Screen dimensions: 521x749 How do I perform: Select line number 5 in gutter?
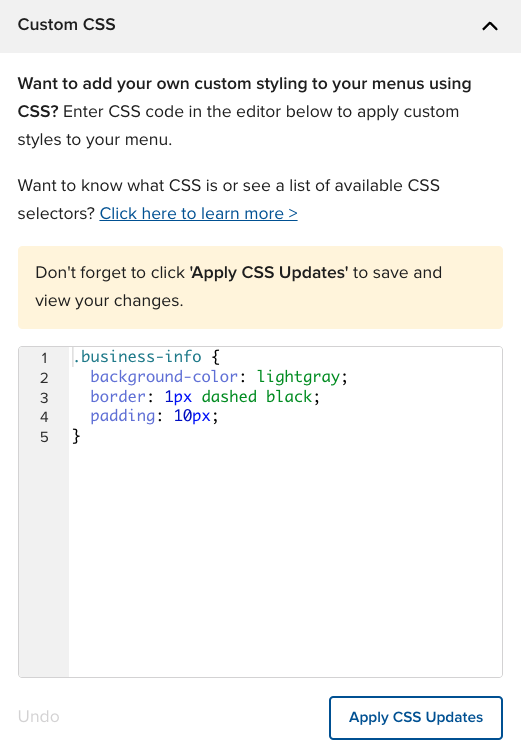pyautogui.click(x=44, y=437)
